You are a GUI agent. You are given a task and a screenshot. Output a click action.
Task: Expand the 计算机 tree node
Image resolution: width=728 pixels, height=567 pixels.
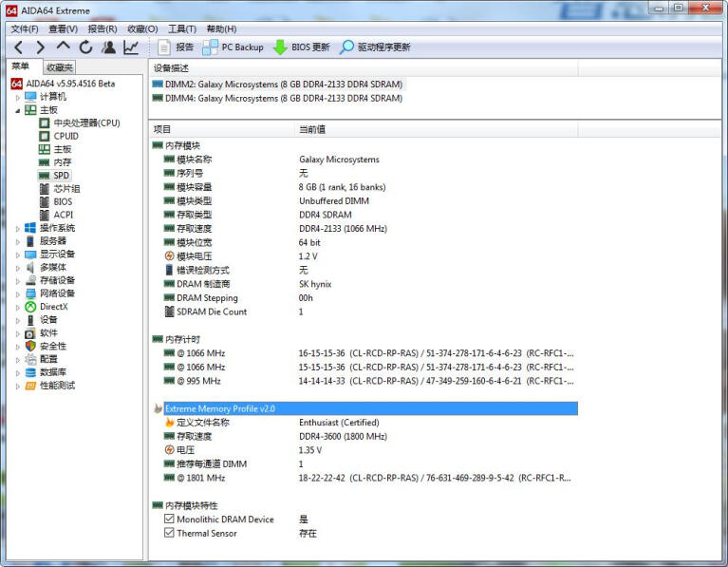click(18, 97)
